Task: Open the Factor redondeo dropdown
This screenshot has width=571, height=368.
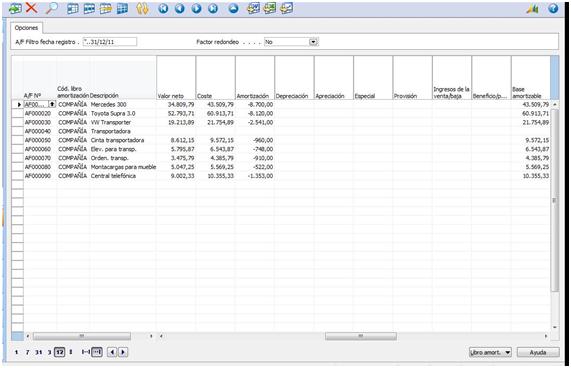Action: click(314, 42)
